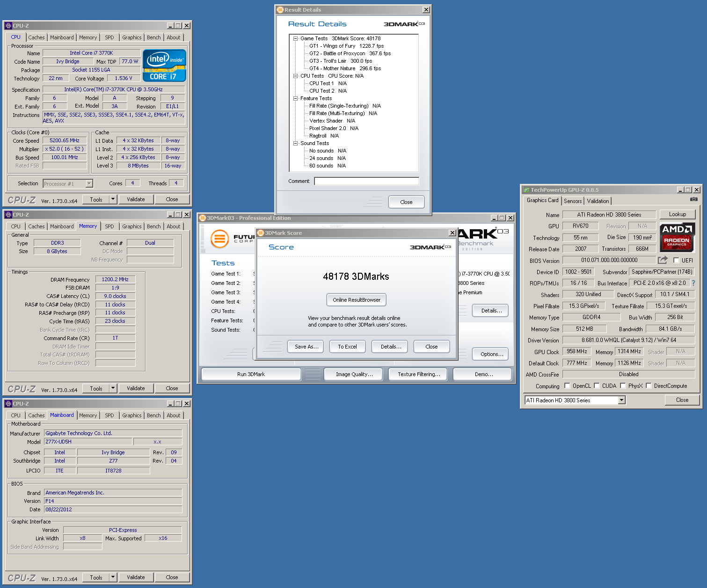
Task: Click Validate in CPU-Z Mainboard window
Action: point(136,577)
